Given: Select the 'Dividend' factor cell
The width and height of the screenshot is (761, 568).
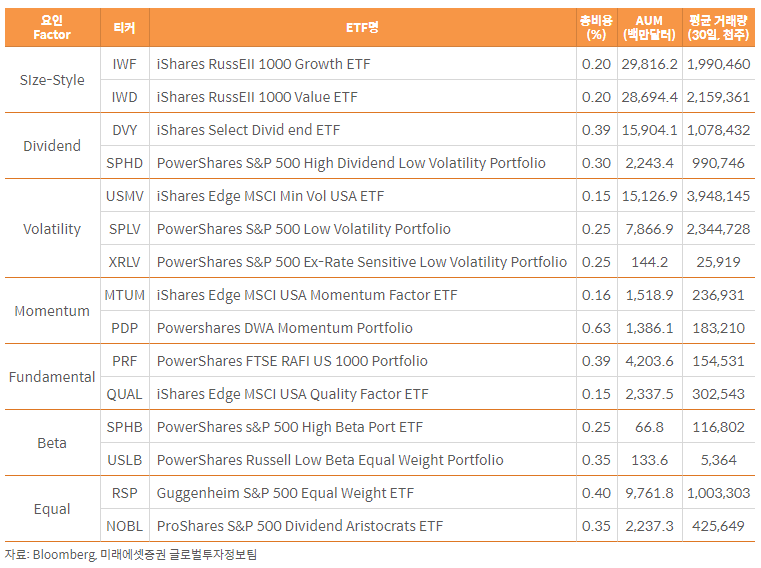Looking at the screenshot, I should pyautogui.click(x=52, y=146).
